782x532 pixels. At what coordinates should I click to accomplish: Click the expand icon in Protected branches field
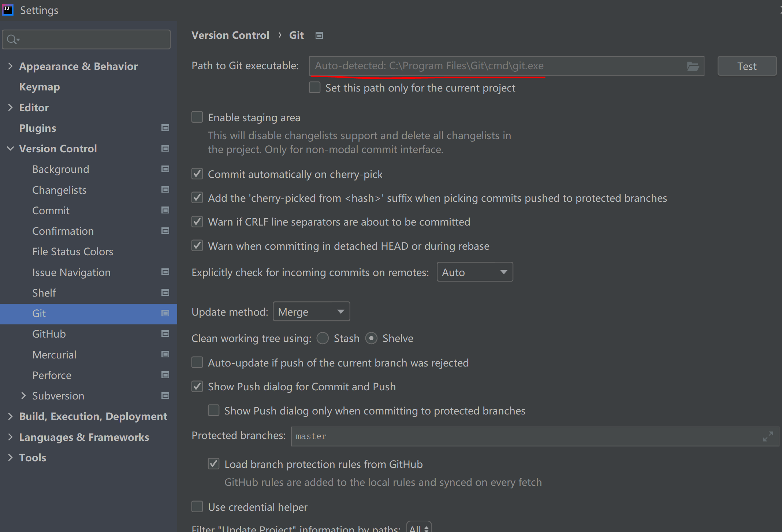pyautogui.click(x=768, y=436)
